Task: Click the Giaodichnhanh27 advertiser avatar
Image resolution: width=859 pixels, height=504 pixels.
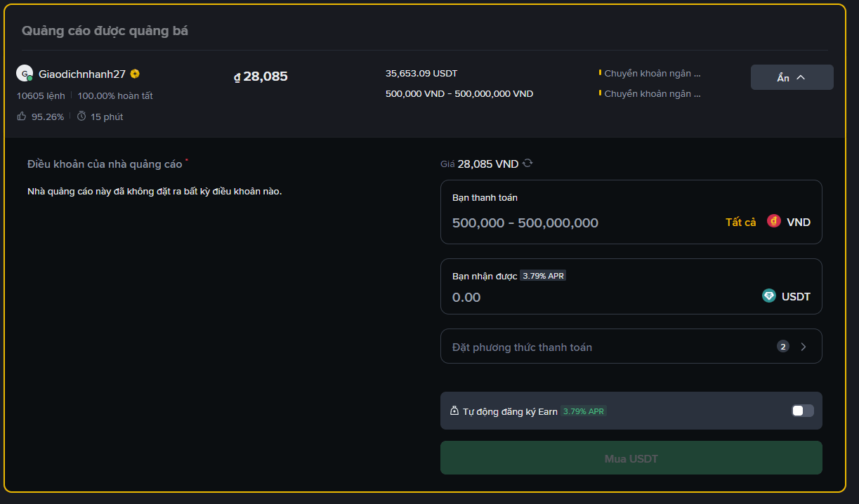Action: (25, 74)
